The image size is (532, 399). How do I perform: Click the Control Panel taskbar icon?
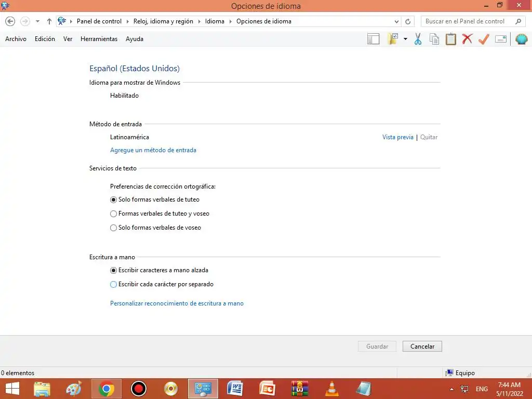coord(203,389)
